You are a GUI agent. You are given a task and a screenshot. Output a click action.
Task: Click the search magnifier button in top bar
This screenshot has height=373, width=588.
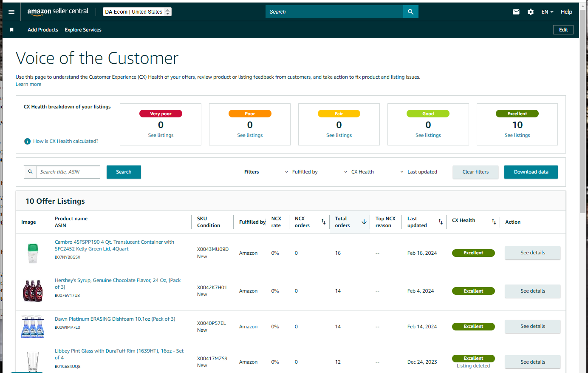[410, 12]
